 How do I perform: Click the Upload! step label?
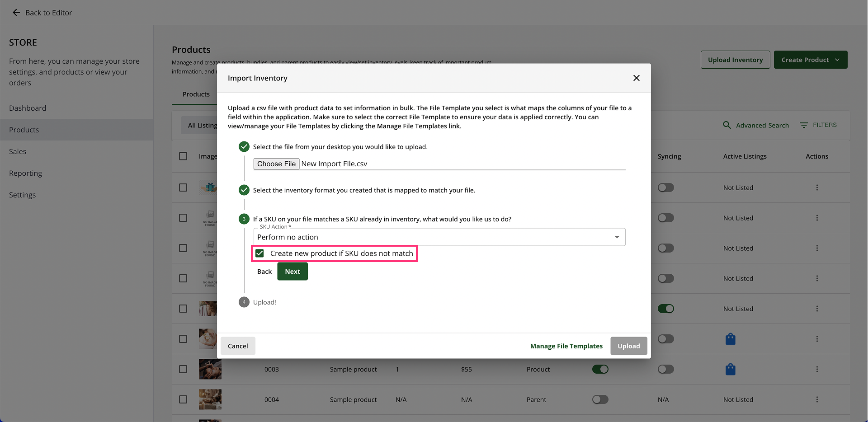[264, 302]
